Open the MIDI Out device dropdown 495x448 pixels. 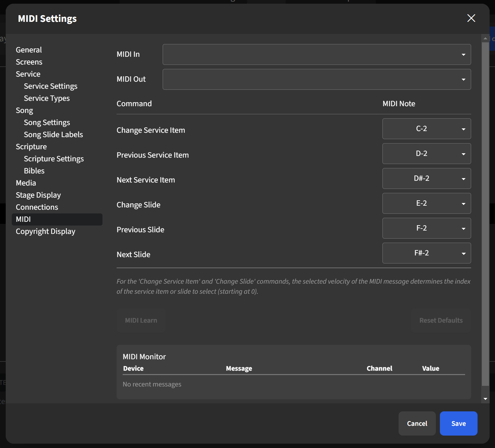316,79
